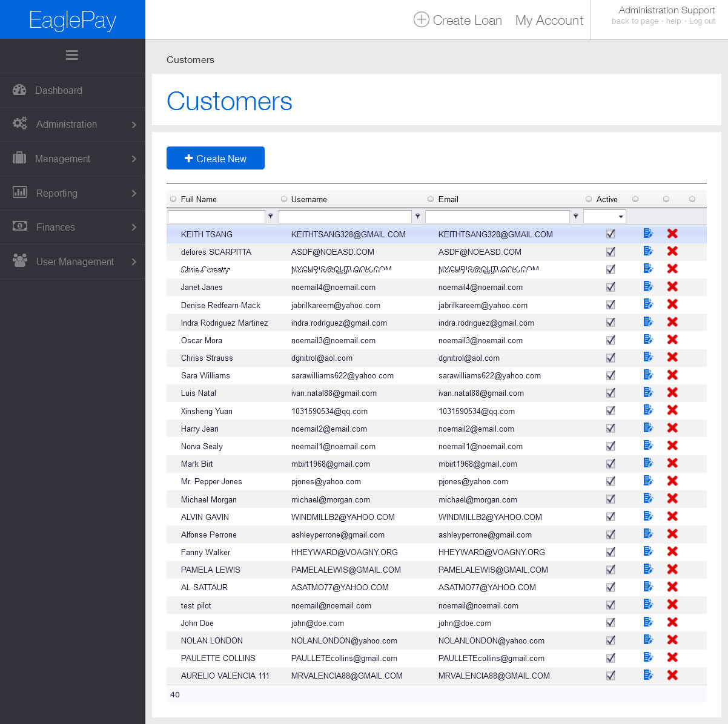The image size is (728, 724).
Task: Click the Username filter text field
Action: tap(345, 217)
